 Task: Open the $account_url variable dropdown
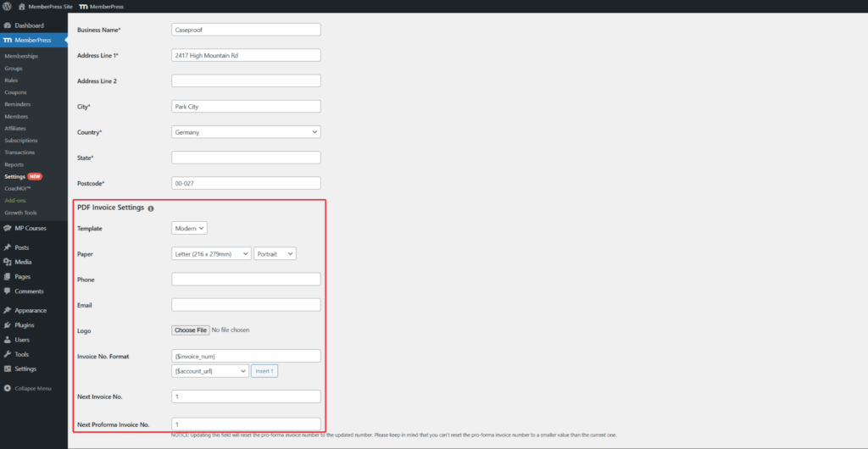[209, 371]
